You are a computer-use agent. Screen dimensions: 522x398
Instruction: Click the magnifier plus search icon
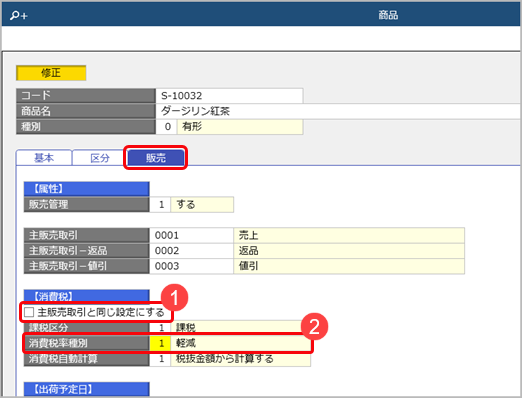pos(19,15)
